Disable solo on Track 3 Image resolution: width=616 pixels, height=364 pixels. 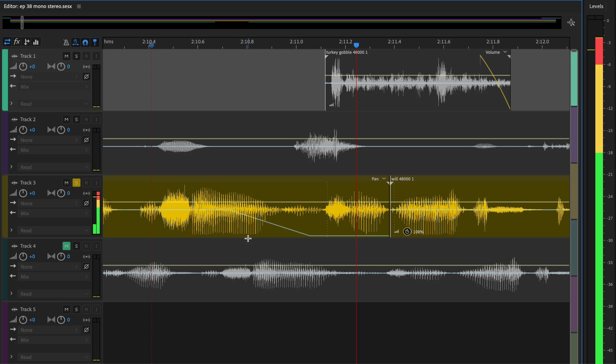coord(76,183)
